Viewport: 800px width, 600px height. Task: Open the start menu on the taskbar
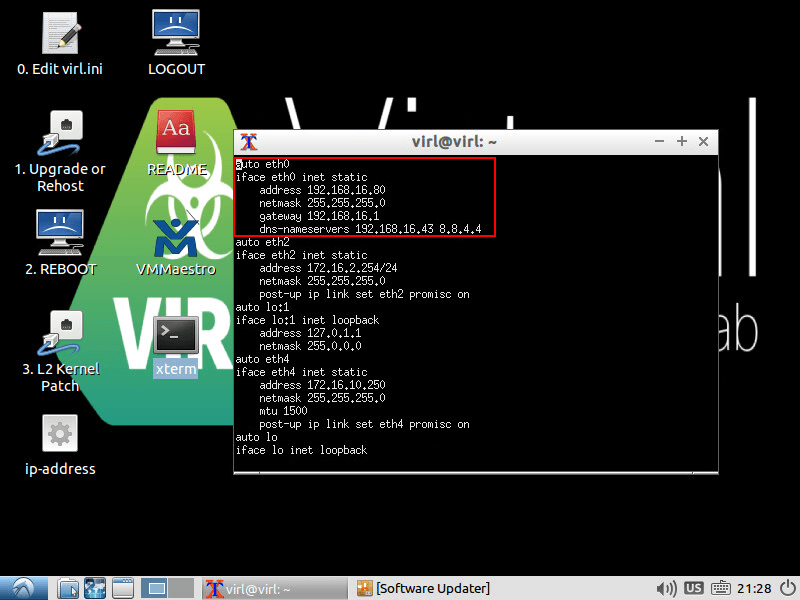(24, 588)
